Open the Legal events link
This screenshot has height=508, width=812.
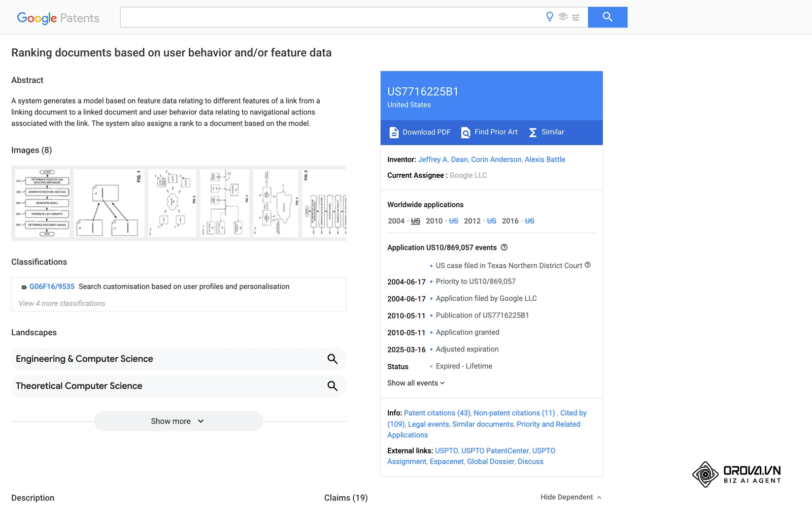[428, 424]
